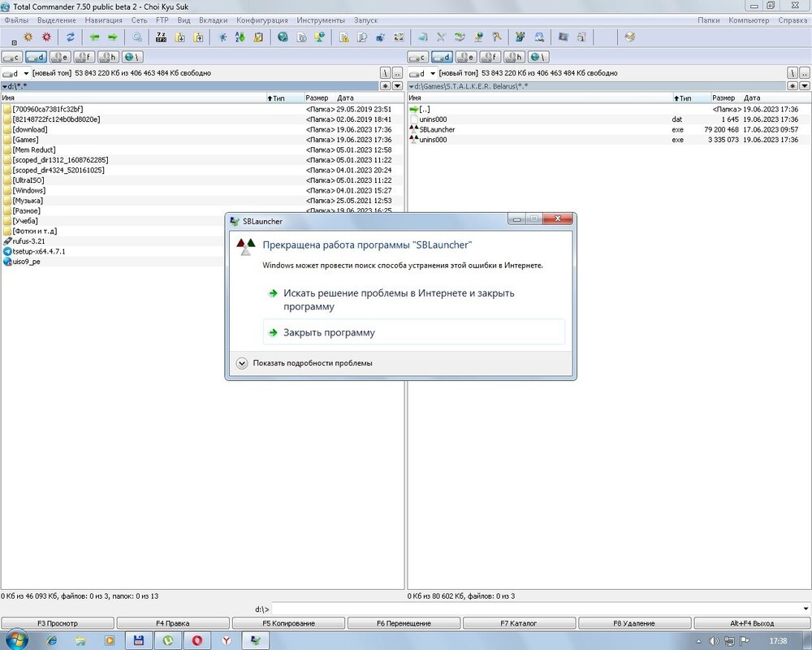Screen dimensions: 812x650
Task: Click the magnifier search toolbar icon
Action: 137,37
